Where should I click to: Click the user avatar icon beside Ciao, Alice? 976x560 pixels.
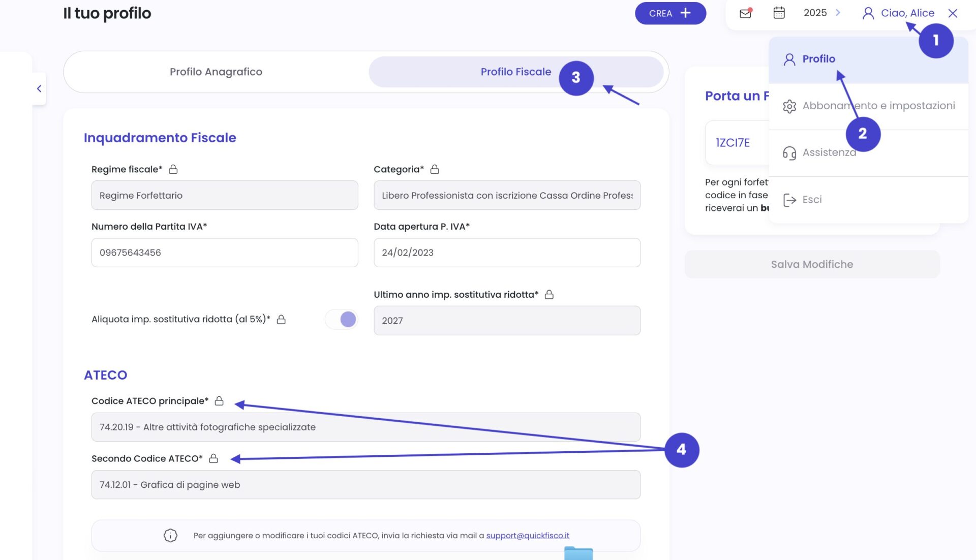click(868, 13)
